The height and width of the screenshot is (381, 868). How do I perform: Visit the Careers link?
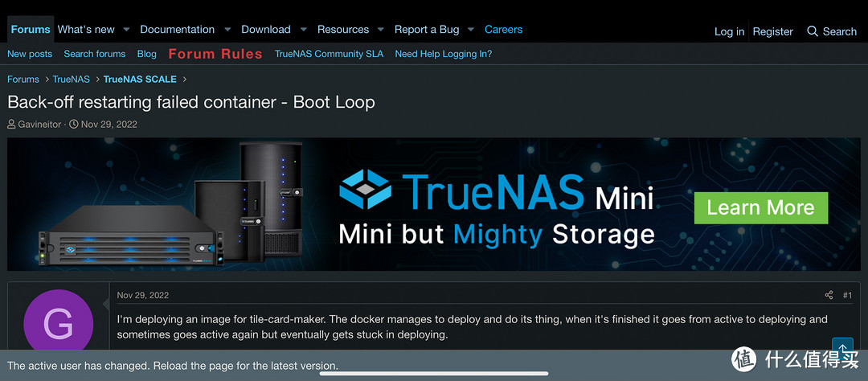[x=503, y=30]
